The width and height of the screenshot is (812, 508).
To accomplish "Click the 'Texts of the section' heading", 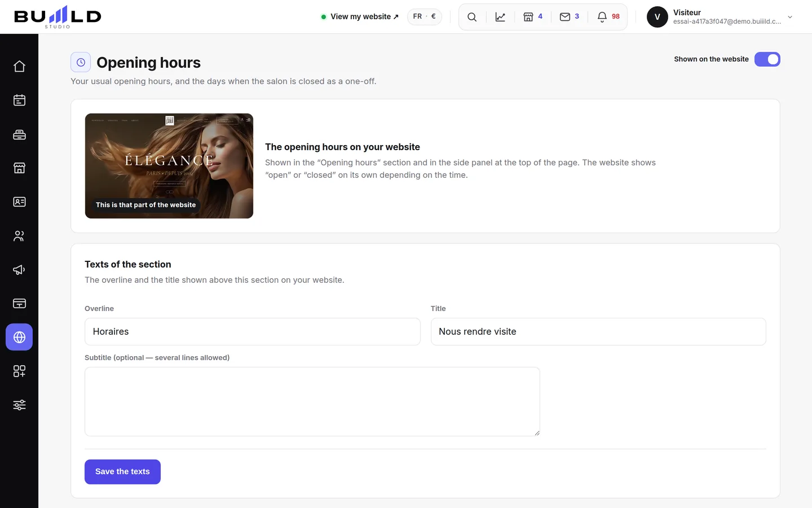I will (128, 264).
